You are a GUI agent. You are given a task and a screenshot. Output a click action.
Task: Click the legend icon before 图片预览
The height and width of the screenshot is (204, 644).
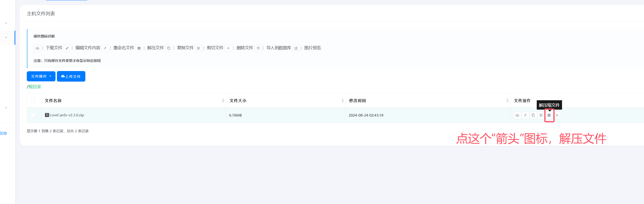point(296,48)
